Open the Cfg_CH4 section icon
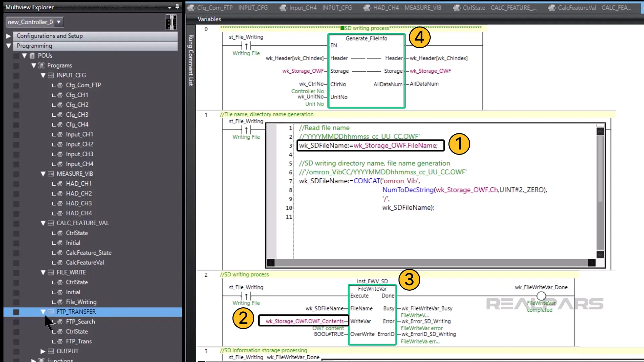 [60, 125]
